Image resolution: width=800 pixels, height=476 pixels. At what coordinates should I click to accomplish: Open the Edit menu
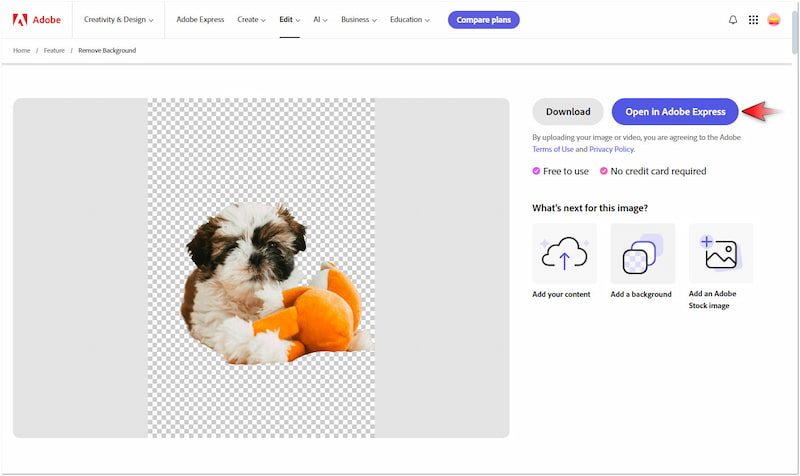click(x=290, y=20)
